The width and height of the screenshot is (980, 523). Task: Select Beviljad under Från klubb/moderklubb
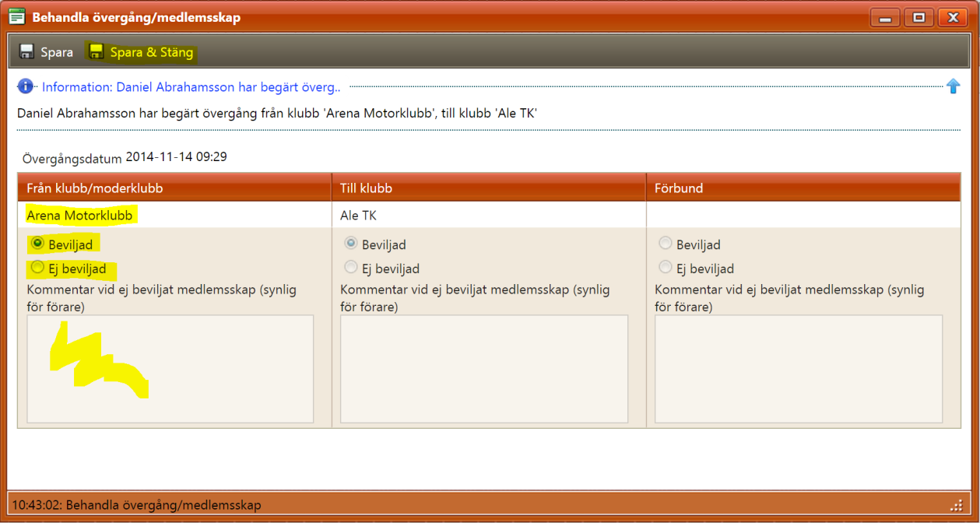37,244
